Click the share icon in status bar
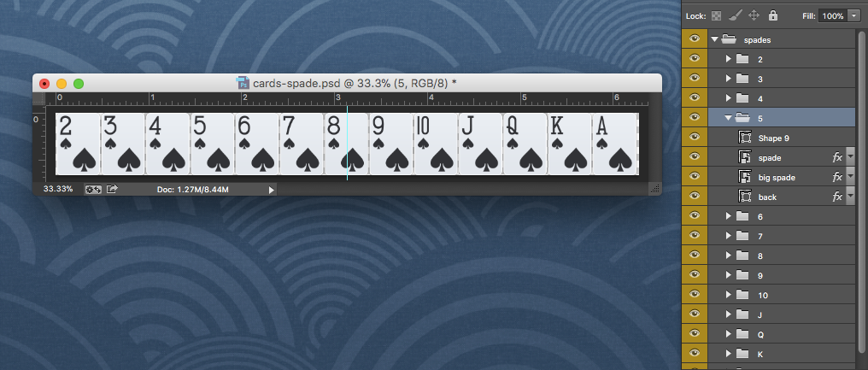The image size is (868, 370). coord(112,190)
